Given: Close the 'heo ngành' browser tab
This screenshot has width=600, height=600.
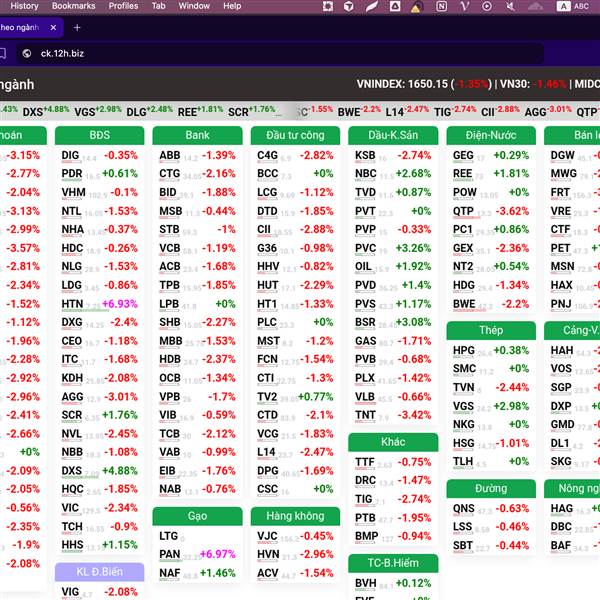Looking at the screenshot, I should tap(53, 28).
